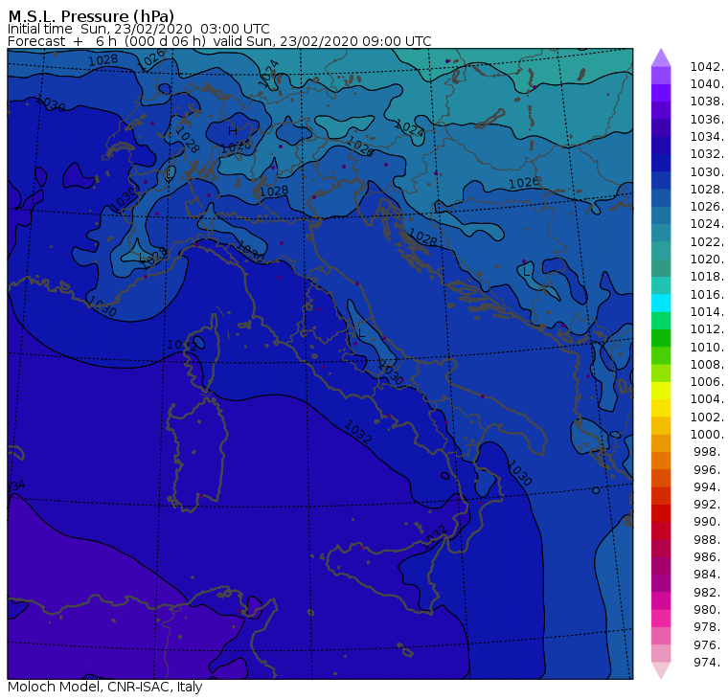Screen dimensions: 728x700
Task: Click the '974.' legend value
Action: pos(709,663)
